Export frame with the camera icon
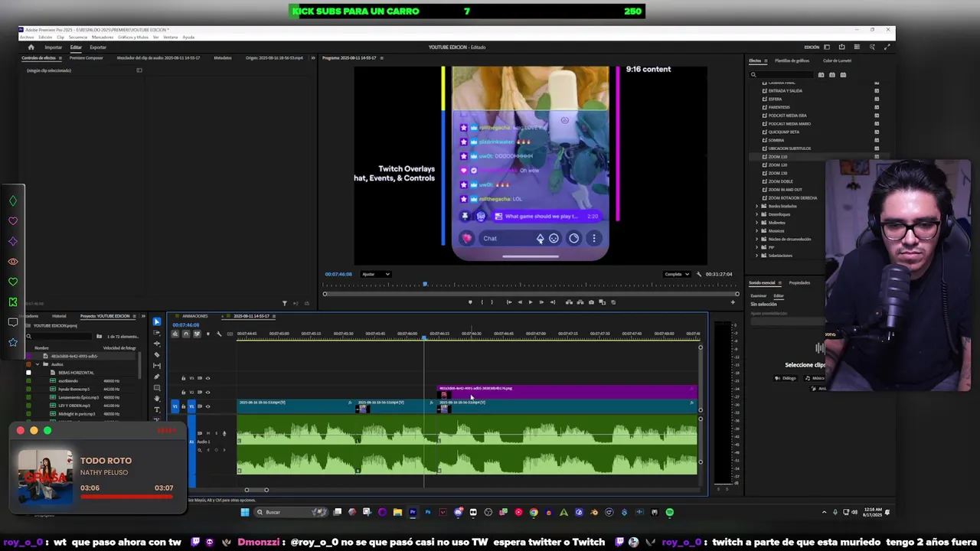980x551 pixels. [591, 302]
